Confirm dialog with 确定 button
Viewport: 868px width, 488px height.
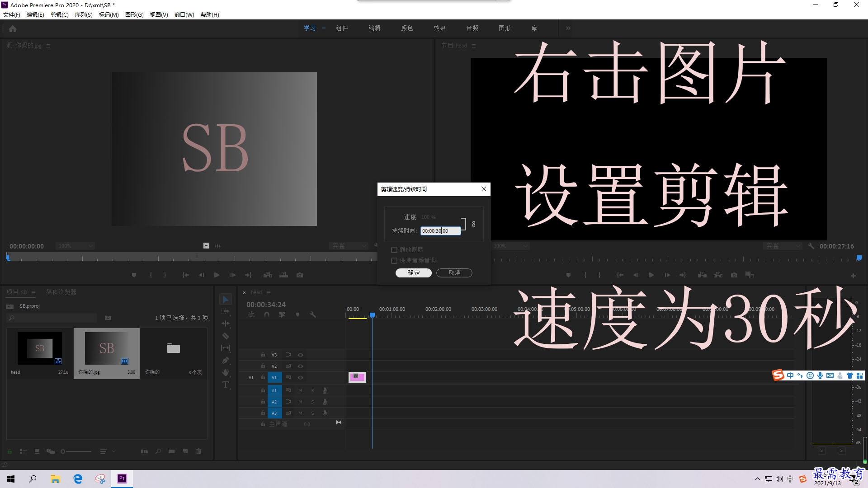tap(414, 273)
